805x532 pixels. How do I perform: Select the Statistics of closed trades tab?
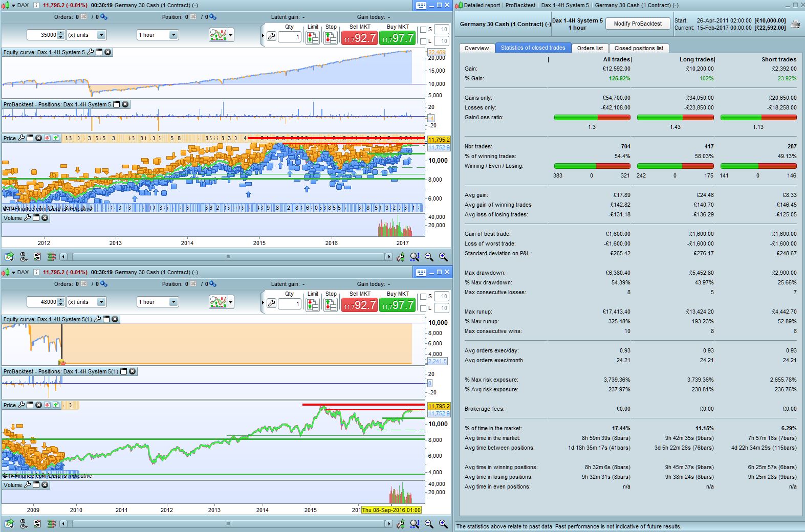tap(533, 48)
